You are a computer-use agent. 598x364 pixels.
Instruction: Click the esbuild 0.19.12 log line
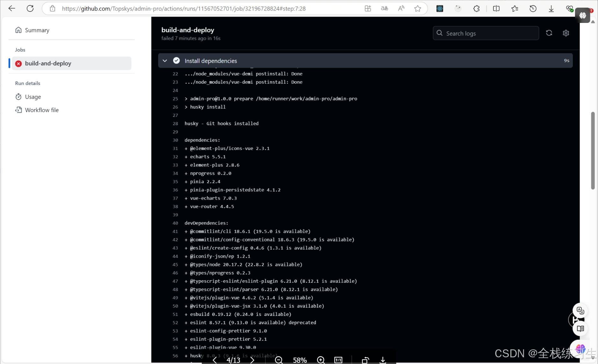coord(238,314)
